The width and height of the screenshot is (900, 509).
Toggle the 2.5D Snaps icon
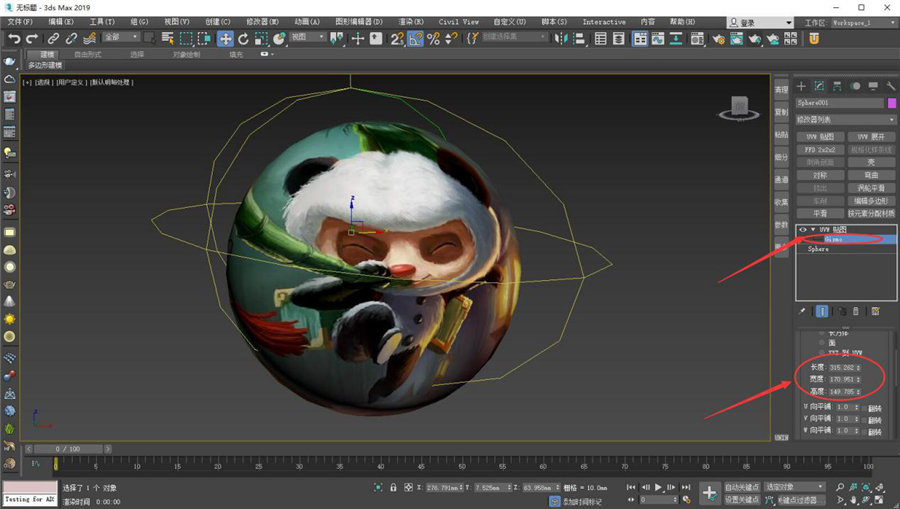tap(397, 38)
